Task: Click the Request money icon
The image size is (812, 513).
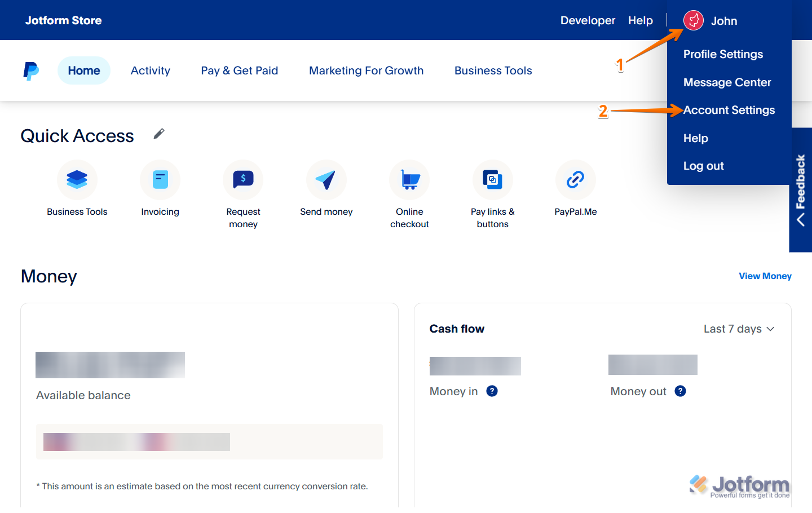Action: 243,179
